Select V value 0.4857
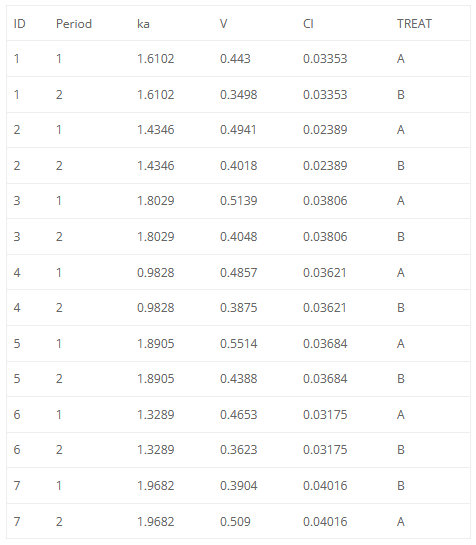Image resolution: width=476 pixels, height=545 pixels. click(x=239, y=272)
